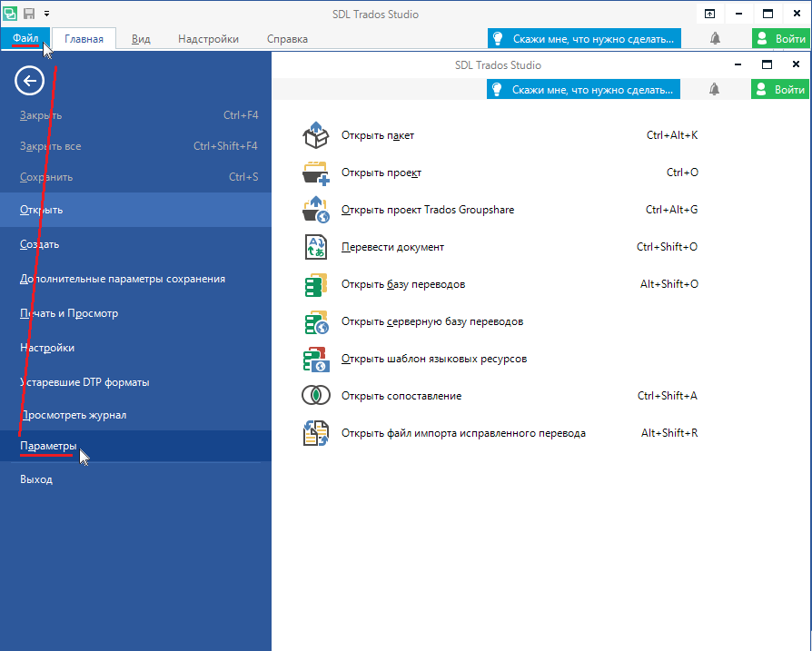Select 'Создать' in the left menu
Image resolution: width=812 pixels, height=651 pixels.
[40, 244]
